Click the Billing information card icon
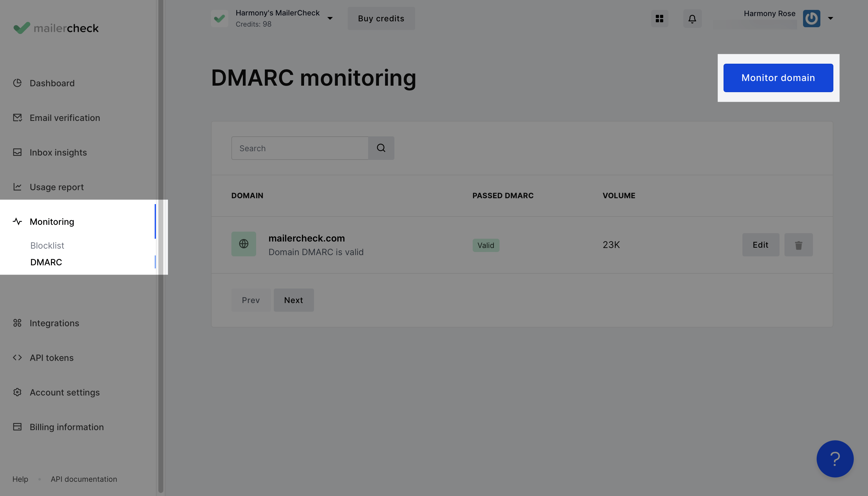The height and width of the screenshot is (496, 868). coord(17,426)
